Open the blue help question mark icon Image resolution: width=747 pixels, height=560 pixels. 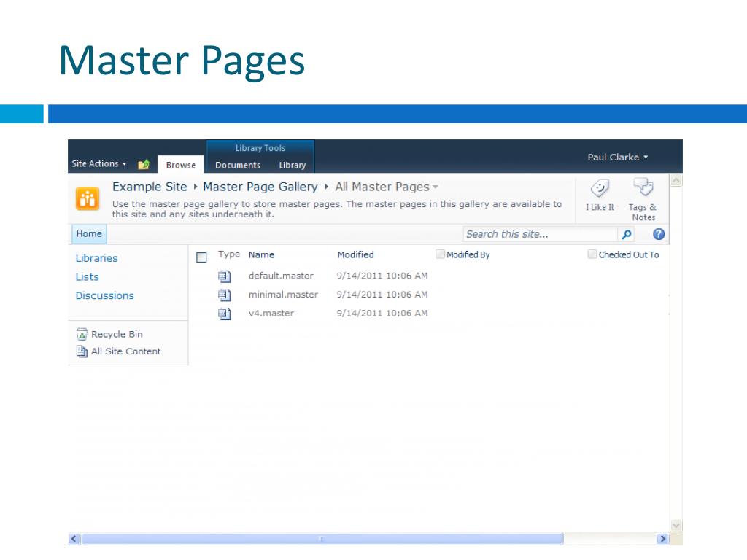pyautogui.click(x=659, y=234)
